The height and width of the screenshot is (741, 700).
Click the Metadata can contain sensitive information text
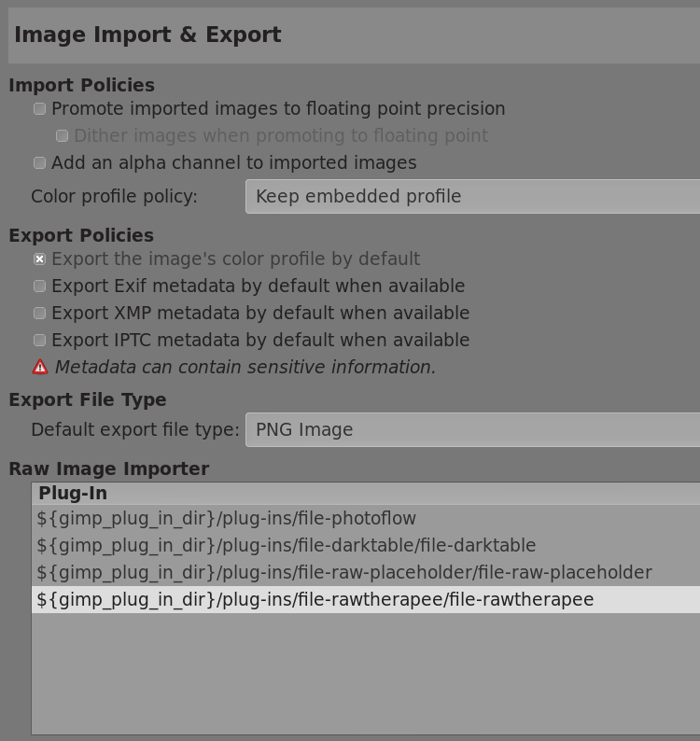(245, 367)
